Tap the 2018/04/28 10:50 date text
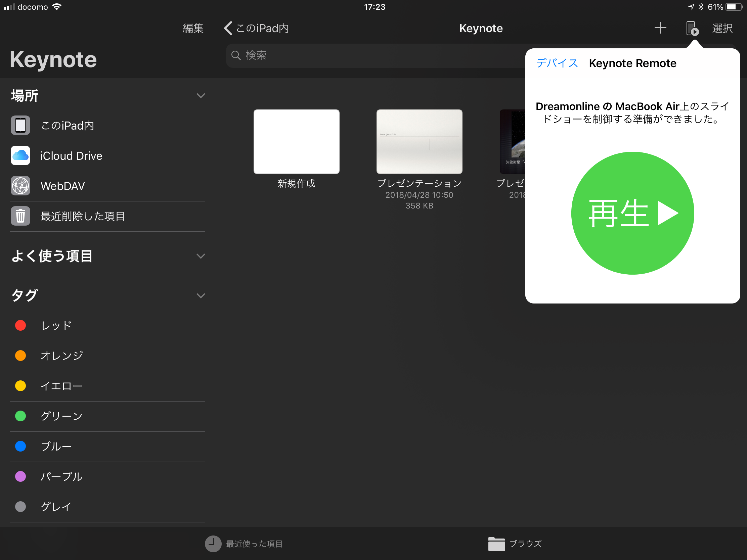The height and width of the screenshot is (560, 747). pyautogui.click(x=420, y=195)
